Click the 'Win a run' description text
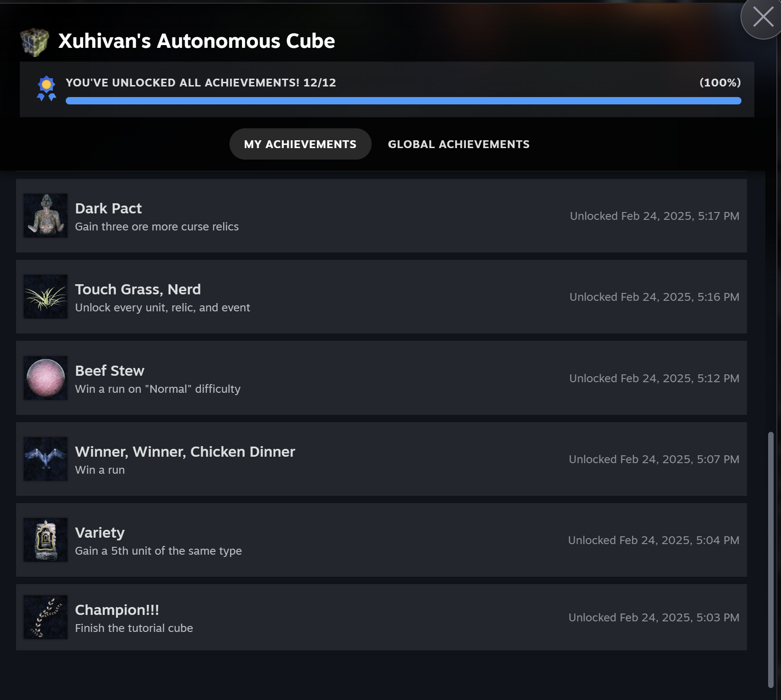 100,470
